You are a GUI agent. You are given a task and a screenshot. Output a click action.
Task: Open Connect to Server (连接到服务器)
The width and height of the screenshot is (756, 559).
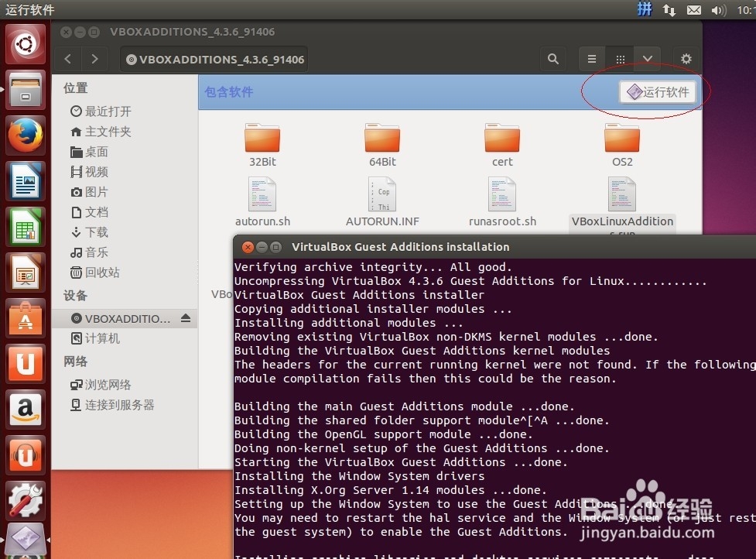click(x=112, y=405)
